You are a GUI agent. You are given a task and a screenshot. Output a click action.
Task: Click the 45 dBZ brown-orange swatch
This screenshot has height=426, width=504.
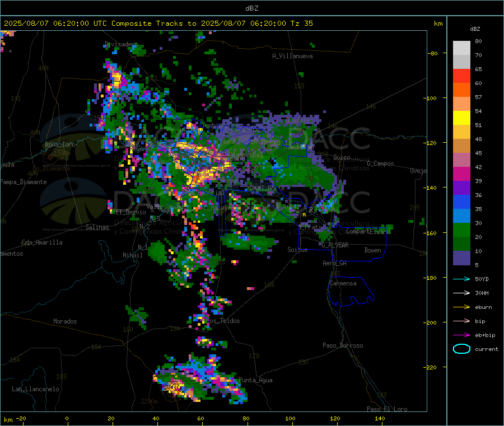pyautogui.click(x=461, y=146)
